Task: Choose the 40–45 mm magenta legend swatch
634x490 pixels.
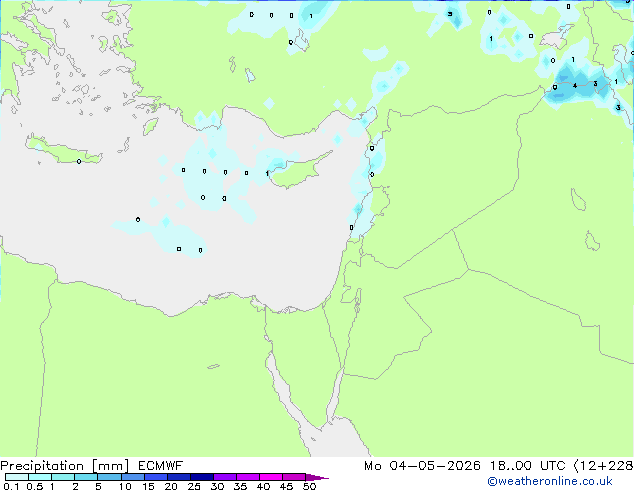Action: pyautogui.click(x=271, y=477)
